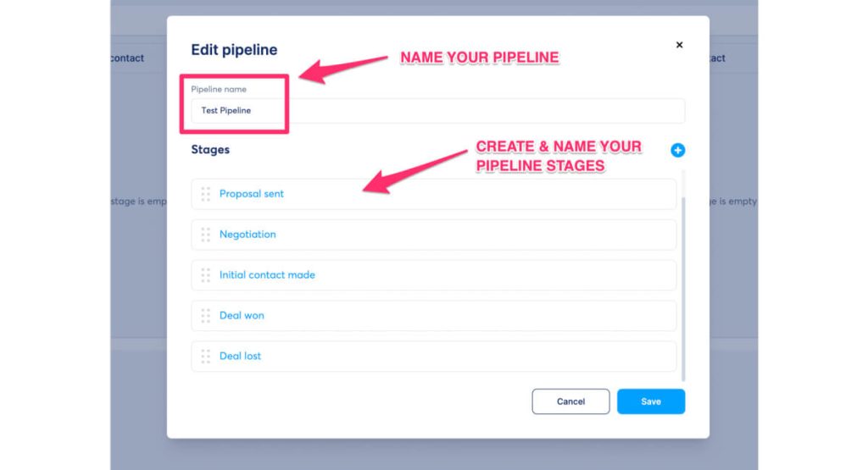Image resolution: width=868 pixels, height=470 pixels.
Task: Click drag handle icon beside Negotiation
Action: tap(205, 235)
